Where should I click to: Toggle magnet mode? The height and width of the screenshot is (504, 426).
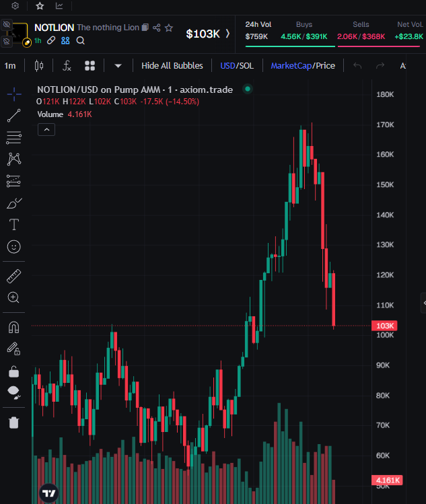[x=14, y=327]
